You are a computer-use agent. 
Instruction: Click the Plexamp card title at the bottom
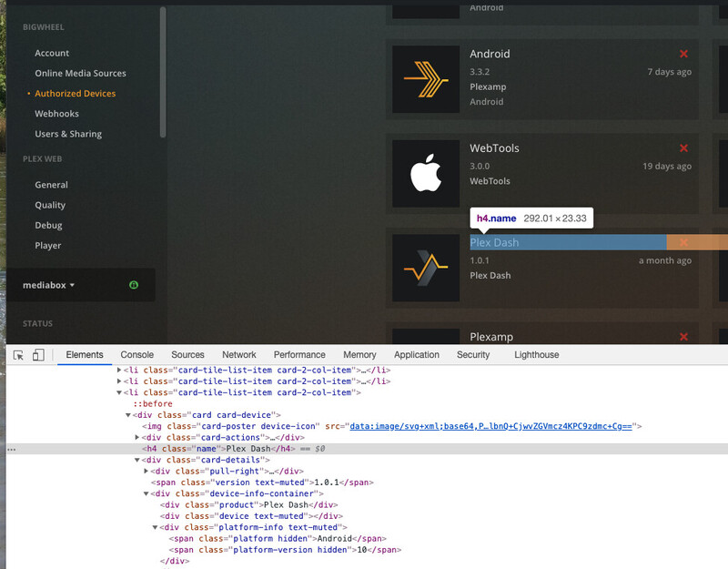(491, 337)
